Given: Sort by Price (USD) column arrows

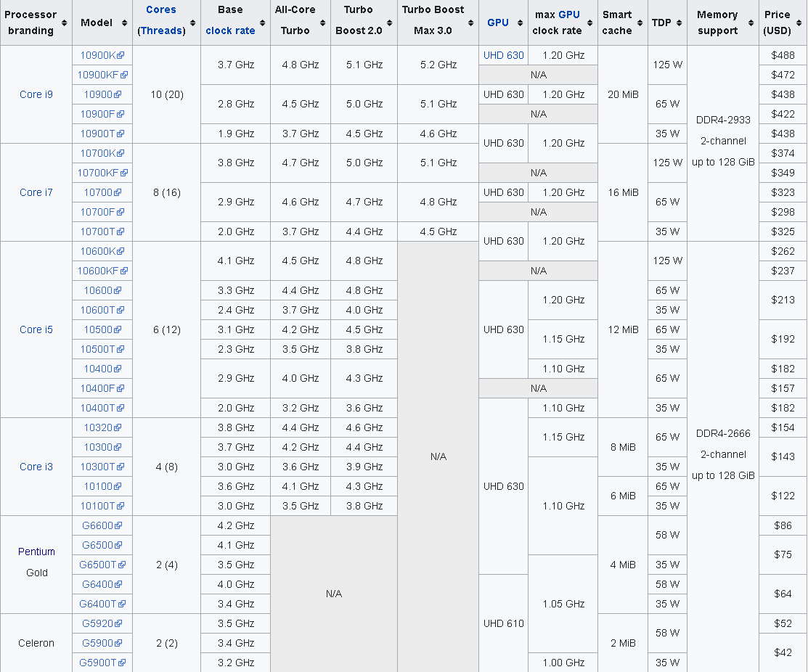Looking at the screenshot, I should click(799, 22).
